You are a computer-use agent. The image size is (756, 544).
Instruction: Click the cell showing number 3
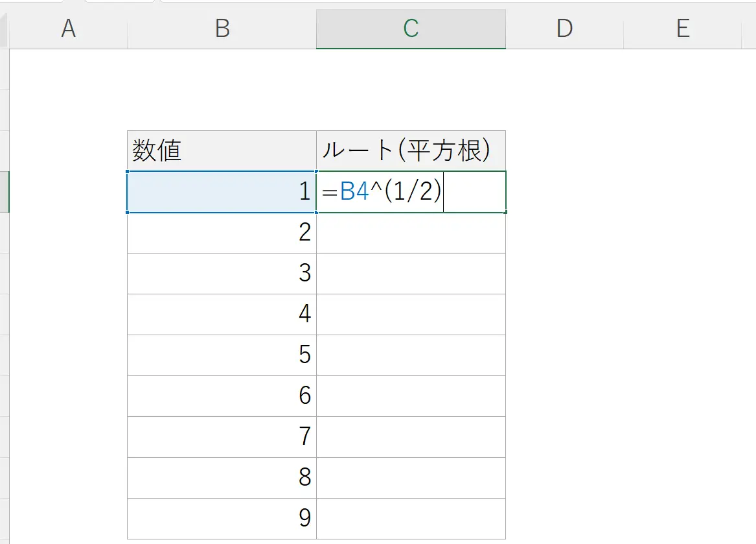222,274
